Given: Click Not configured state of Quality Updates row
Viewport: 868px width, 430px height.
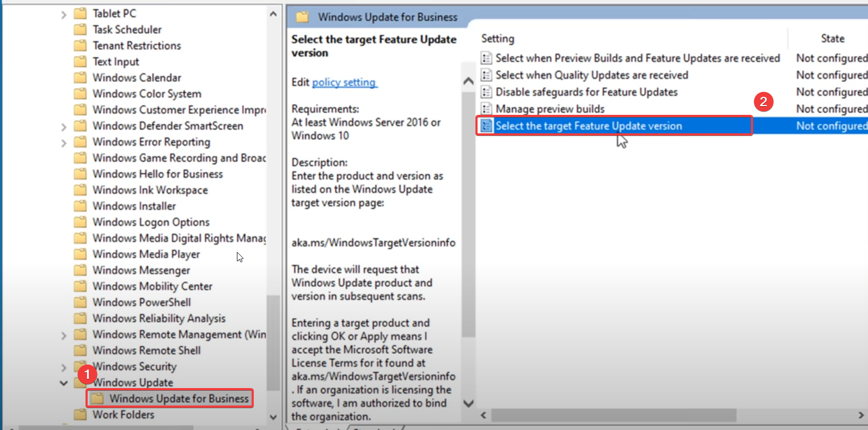Looking at the screenshot, I should pyautogui.click(x=832, y=75).
